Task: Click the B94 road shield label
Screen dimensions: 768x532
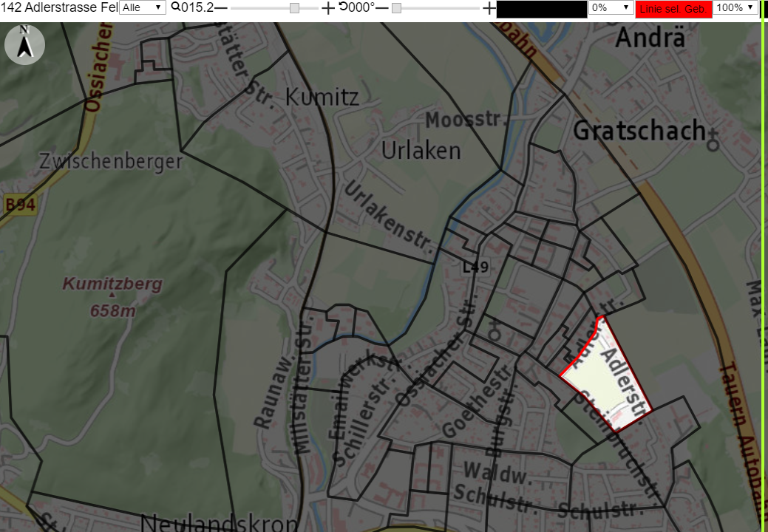Action: pyautogui.click(x=20, y=204)
